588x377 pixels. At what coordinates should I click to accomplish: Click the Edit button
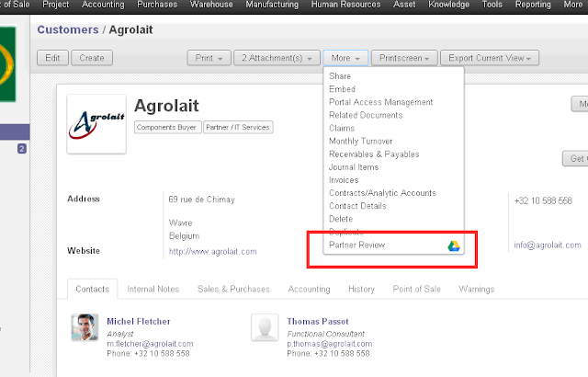(52, 58)
